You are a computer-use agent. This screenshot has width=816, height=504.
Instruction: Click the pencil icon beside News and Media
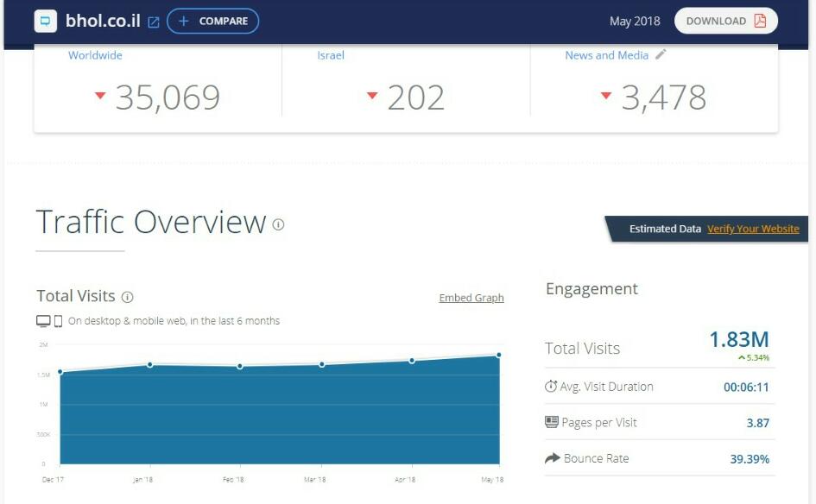pos(661,54)
